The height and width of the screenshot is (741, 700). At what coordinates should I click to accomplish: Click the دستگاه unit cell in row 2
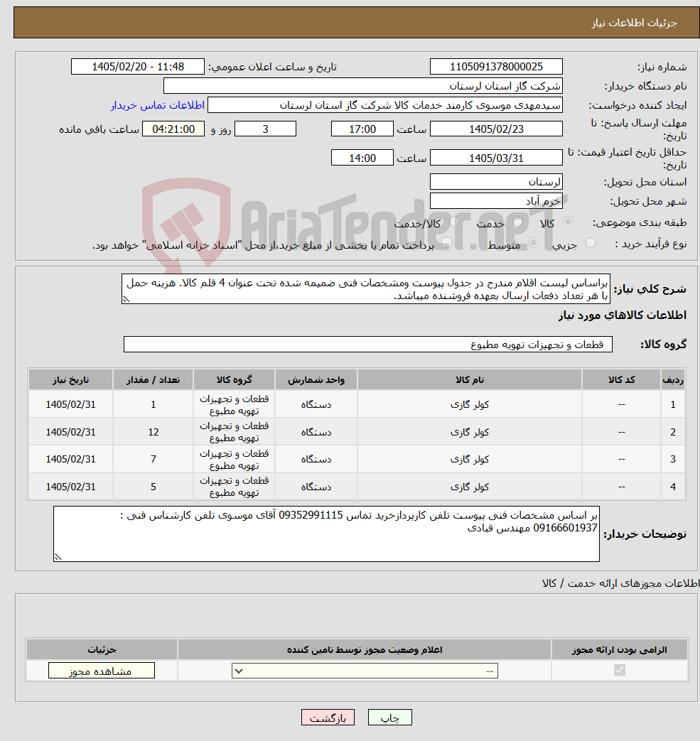(x=316, y=432)
